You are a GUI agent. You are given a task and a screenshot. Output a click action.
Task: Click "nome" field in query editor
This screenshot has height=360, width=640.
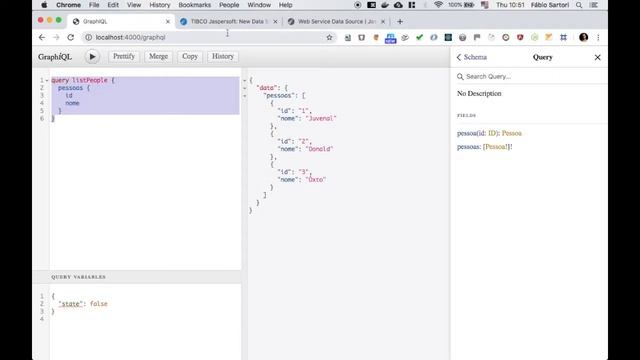(x=72, y=103)
